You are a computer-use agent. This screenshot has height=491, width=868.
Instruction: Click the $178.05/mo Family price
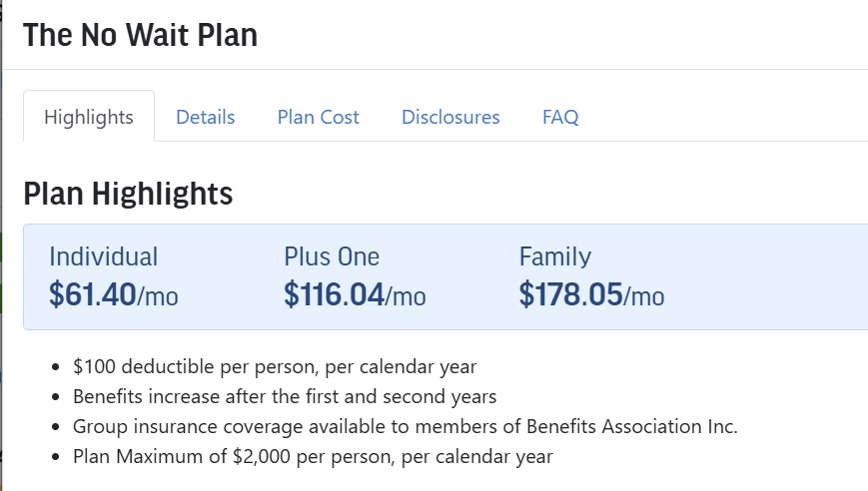tap(591, 294)
